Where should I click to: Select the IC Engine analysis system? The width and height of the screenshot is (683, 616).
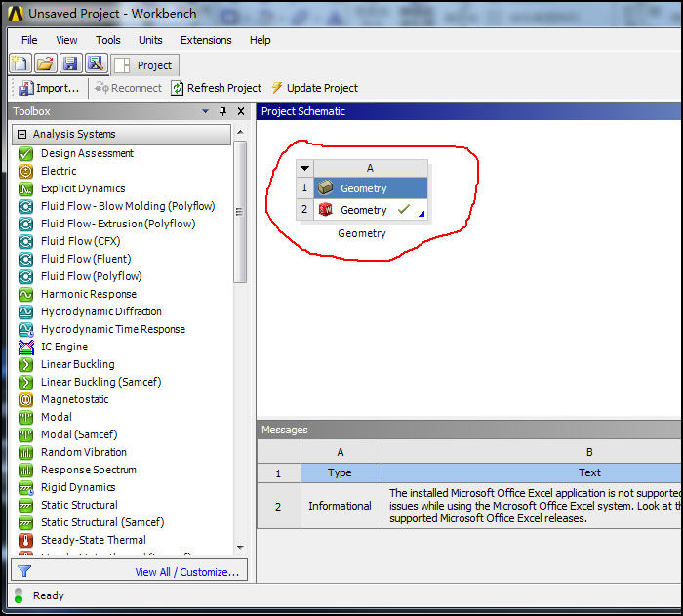(x=63, y=347)
